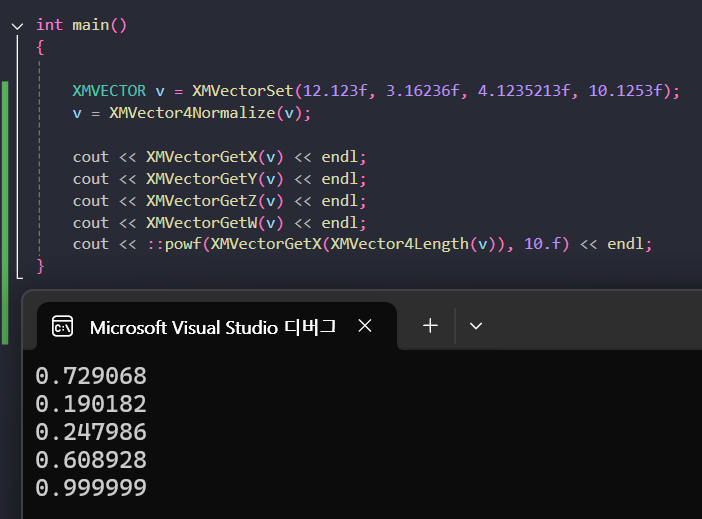Click the 12.123f literal value

335,91
